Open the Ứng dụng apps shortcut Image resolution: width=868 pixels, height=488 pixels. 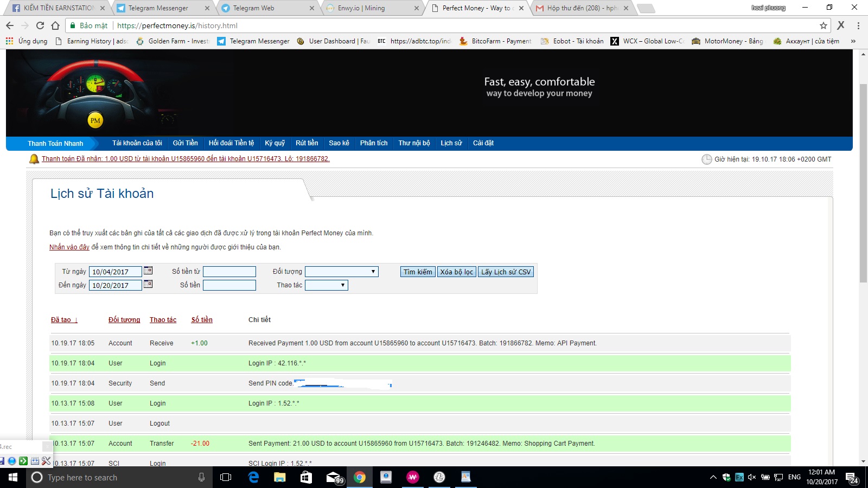27,41
